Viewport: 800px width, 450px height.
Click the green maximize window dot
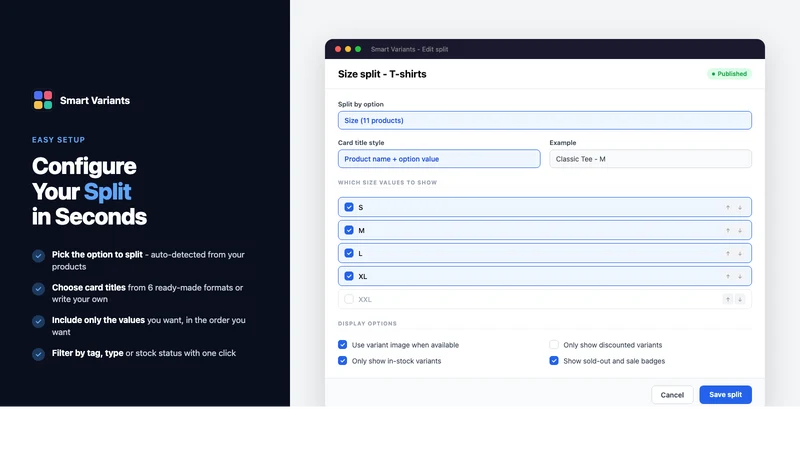point(358,49)
